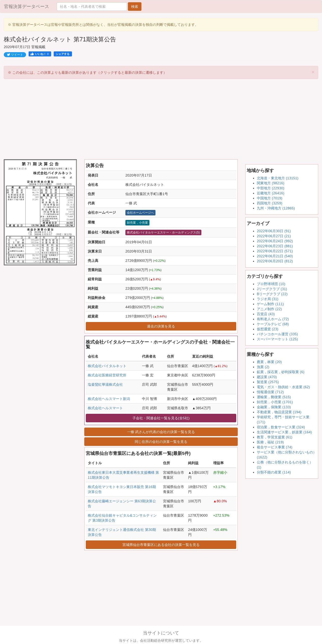Open the newer settlement notice alert
The image size is (322, 644).
pos(161,72)
